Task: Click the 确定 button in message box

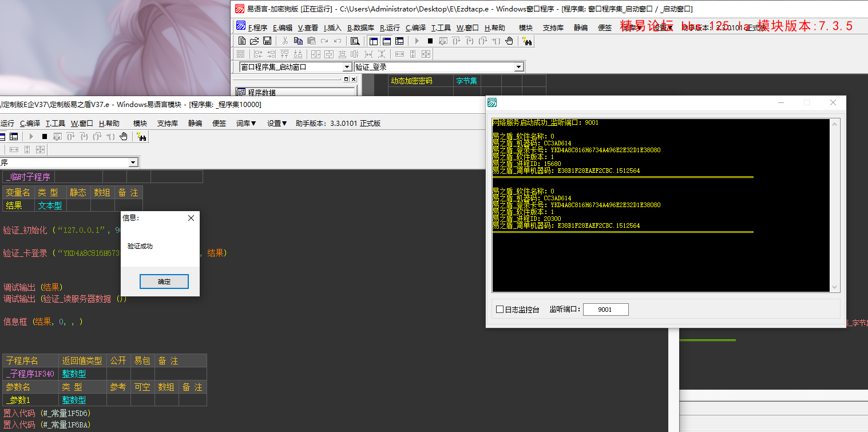Action: (164, 282)
